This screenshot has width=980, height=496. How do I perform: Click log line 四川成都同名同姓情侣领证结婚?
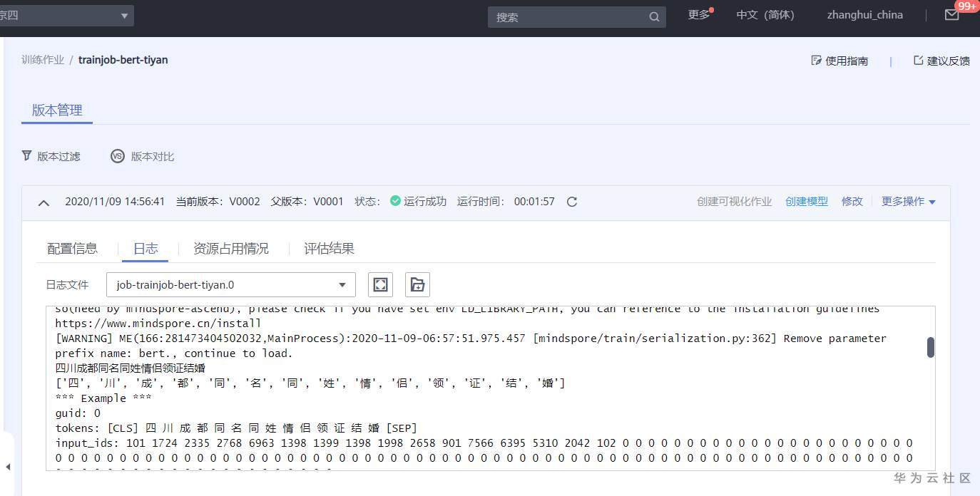[131, 368]
